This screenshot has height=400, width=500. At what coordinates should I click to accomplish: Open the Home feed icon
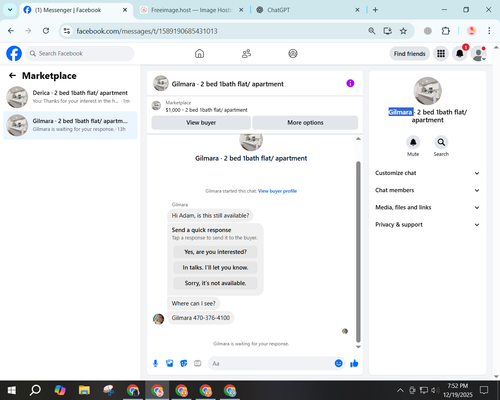click(199, 53)
